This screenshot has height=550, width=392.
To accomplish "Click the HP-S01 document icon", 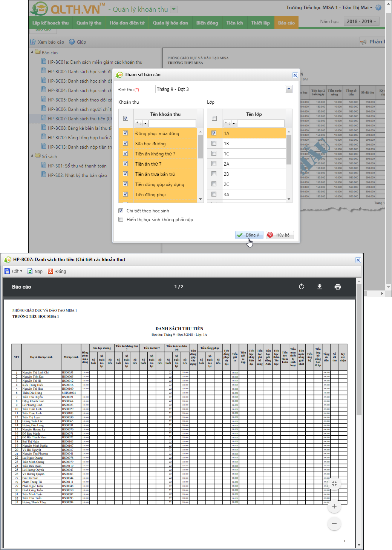I will point(44,165).
